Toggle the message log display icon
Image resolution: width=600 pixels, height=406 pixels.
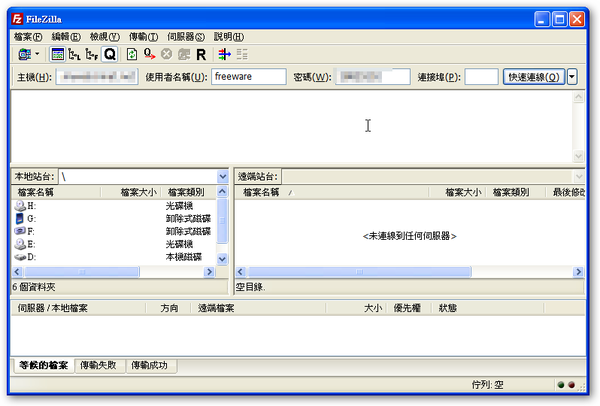click(x=58, y=54)
